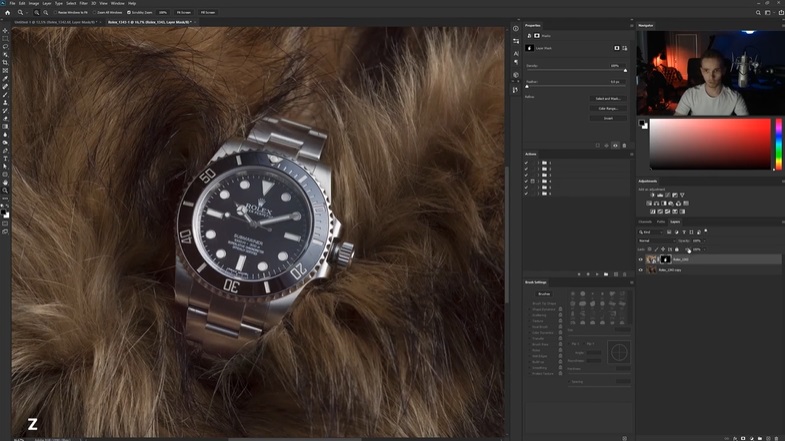Viewport: 785px width, 441px height.
Task: Open the Filter menu
Action: click(84, 3)
